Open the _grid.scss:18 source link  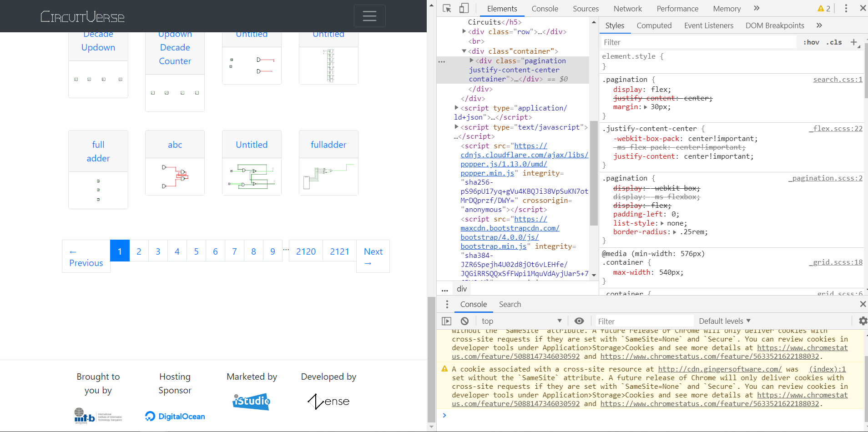835,262
